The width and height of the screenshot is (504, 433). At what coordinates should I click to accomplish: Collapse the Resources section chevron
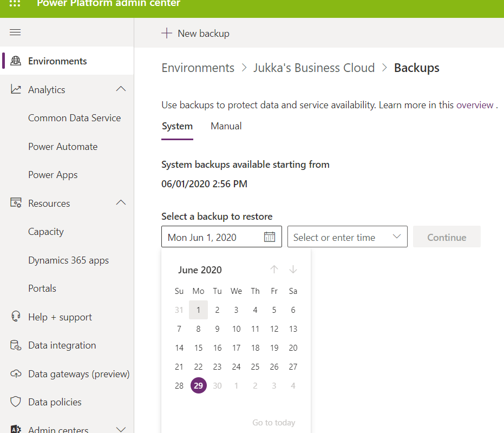[x=121, y=202]
